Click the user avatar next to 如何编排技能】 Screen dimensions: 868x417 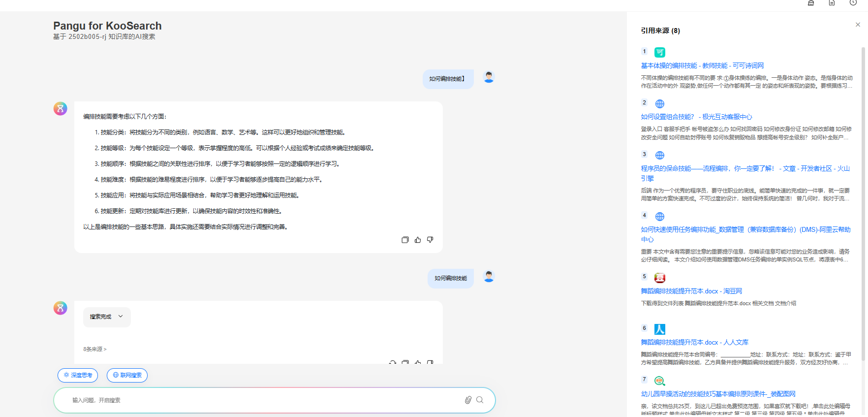pos(489,77)
